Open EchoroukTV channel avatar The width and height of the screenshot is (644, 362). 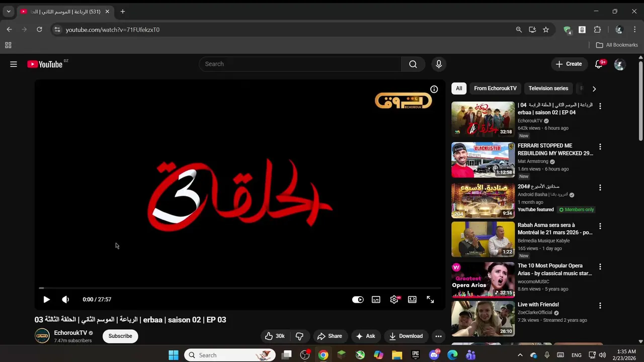(42, 336)
